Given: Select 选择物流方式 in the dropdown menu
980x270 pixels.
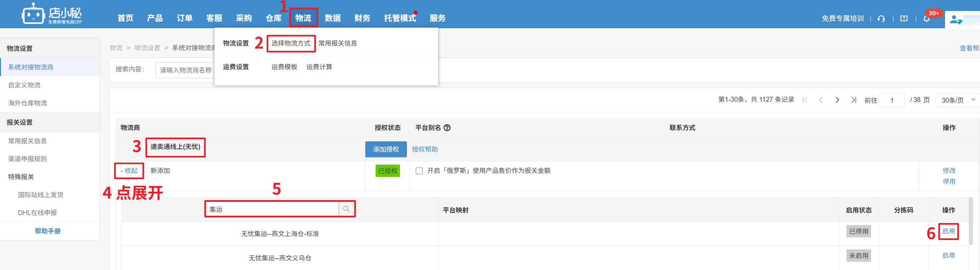Looking at the screenshot, I should (x=291, y=43).
